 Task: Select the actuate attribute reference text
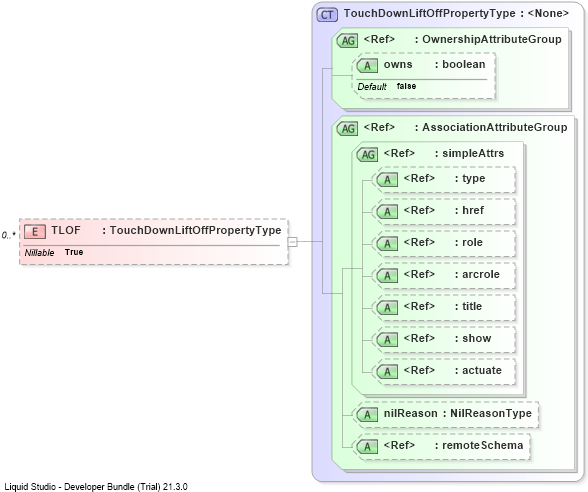[452, 370]
